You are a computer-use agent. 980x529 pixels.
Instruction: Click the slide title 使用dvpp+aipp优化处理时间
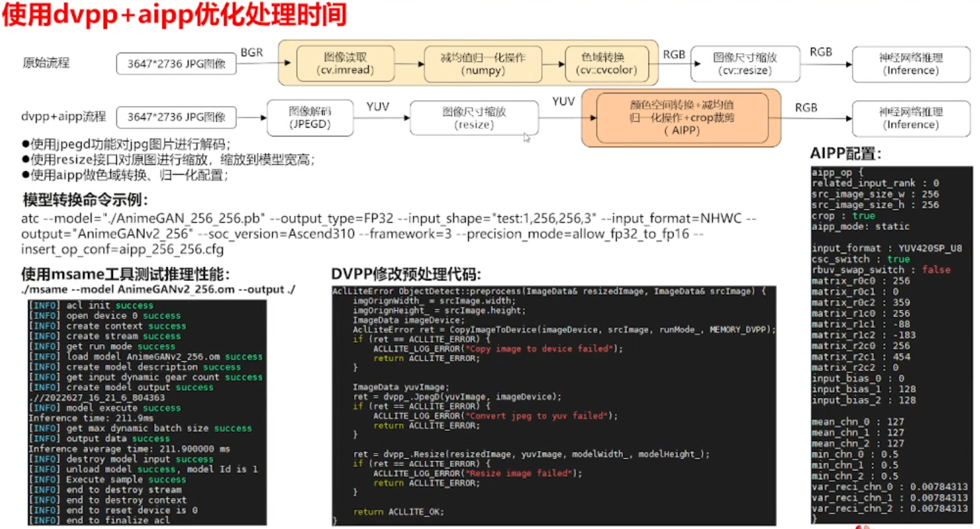click(x=174, y=15)
